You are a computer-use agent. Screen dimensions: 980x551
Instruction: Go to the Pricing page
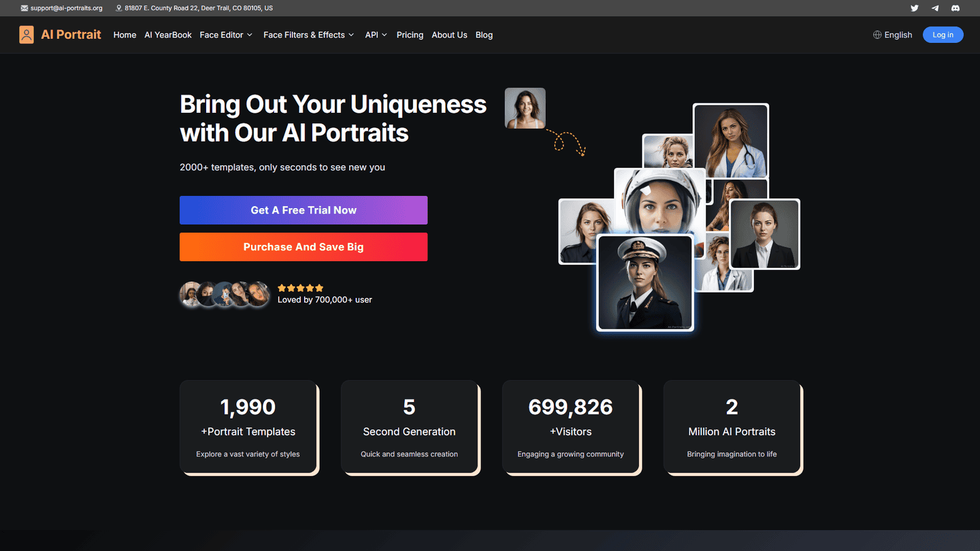tap(410, 35)
